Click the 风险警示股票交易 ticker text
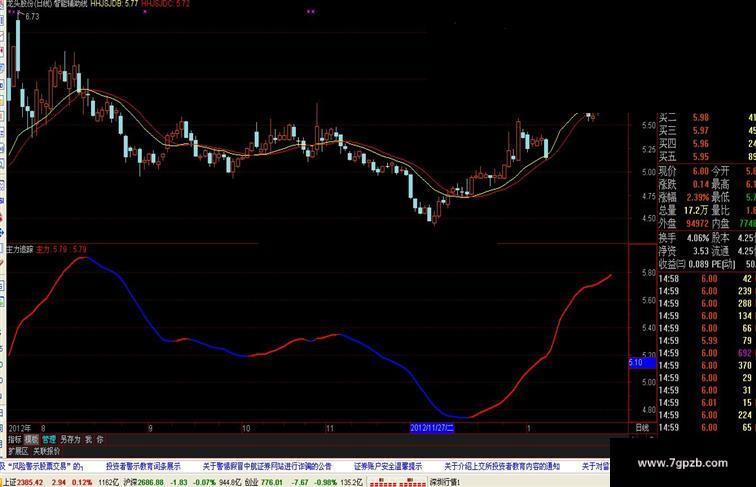Screen dimensions: 756x487 click(x=42, y=466)
